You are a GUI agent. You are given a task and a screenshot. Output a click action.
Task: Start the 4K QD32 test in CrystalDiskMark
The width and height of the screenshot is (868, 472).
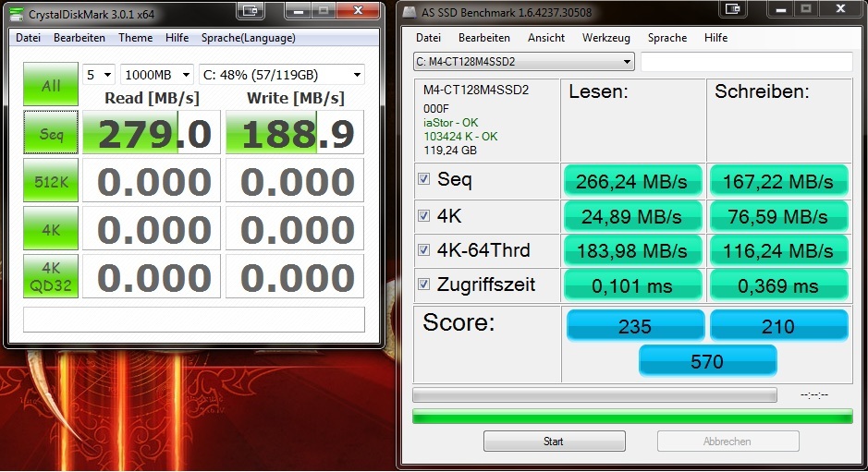[51, 276]
